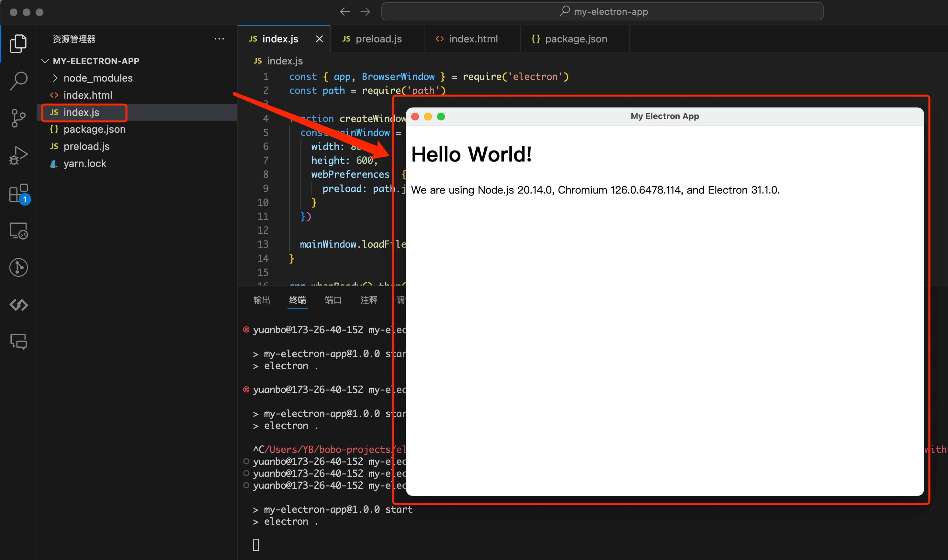Open Run and Debug view

pos(18,155)
